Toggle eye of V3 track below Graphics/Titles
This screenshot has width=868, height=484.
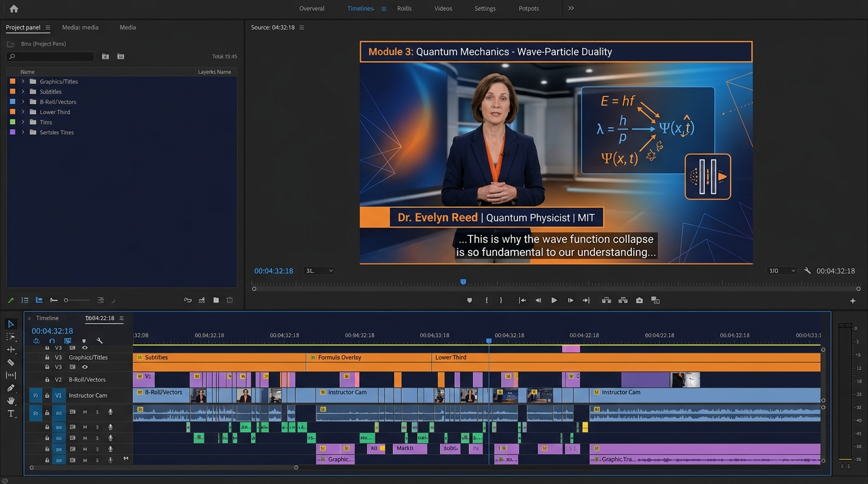pos(85,367)
